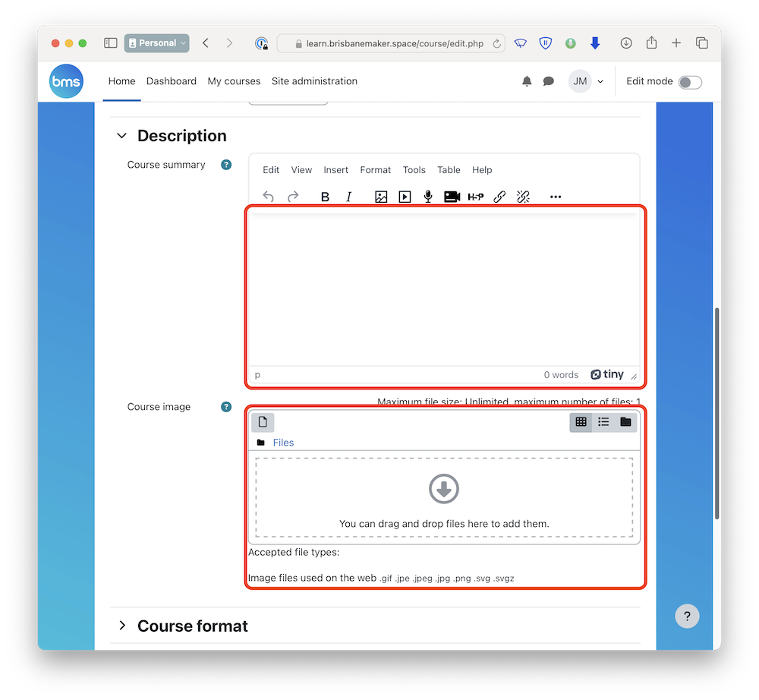Click the insert link icon

499,197
